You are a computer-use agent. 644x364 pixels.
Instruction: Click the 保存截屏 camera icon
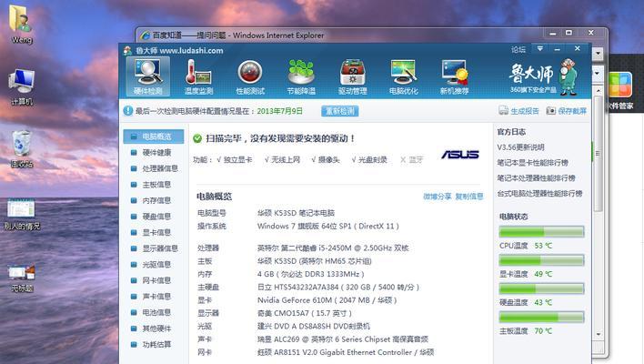click(551, 110)
